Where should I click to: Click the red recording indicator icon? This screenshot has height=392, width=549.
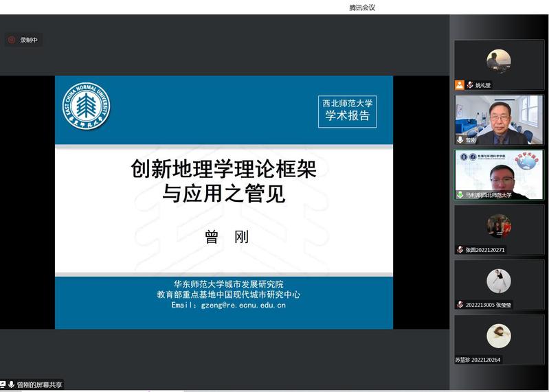(12, 40)
